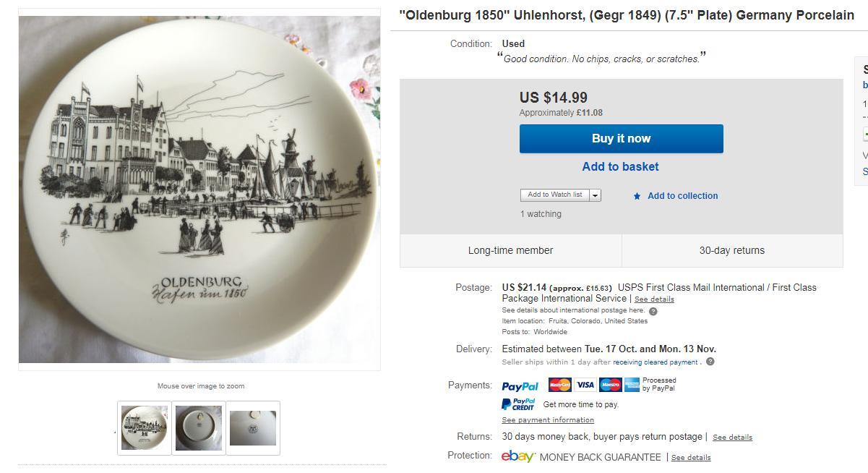868x473 pixels.
Task: Click Add to Watch list button
Action: coord(554,195)
